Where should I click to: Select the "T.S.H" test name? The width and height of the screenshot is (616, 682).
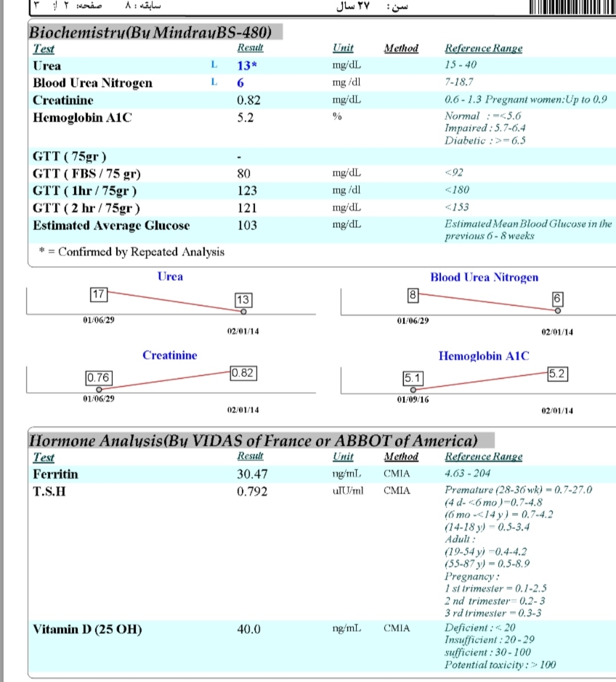[x=49, y=491]
